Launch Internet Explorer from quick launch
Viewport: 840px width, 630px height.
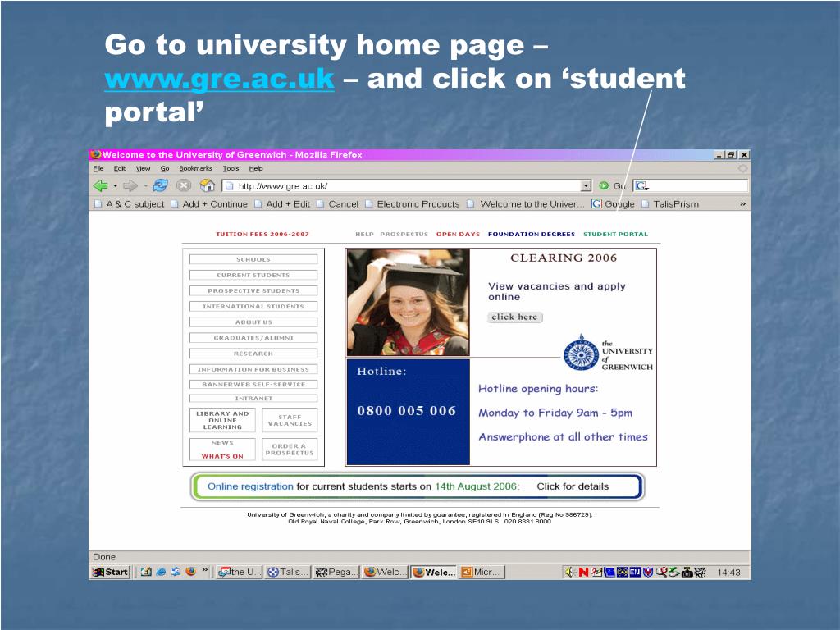pyautogui.click(x=161, y=572)
